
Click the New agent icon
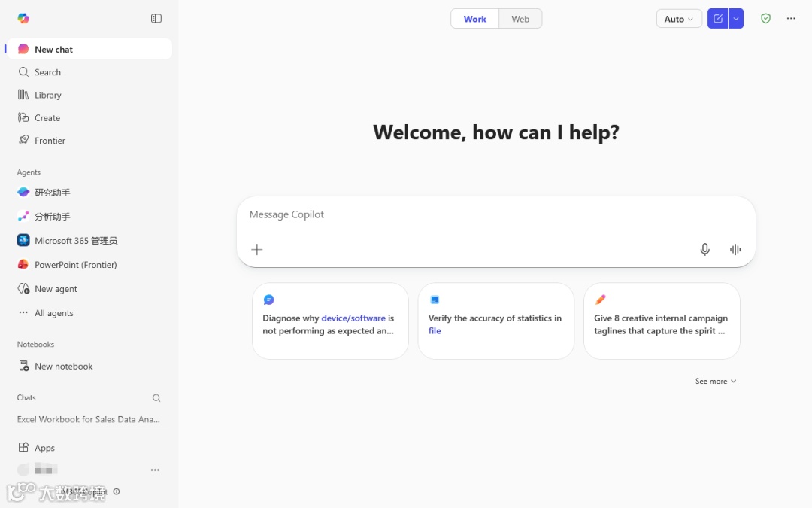click(x=23, y=288)
